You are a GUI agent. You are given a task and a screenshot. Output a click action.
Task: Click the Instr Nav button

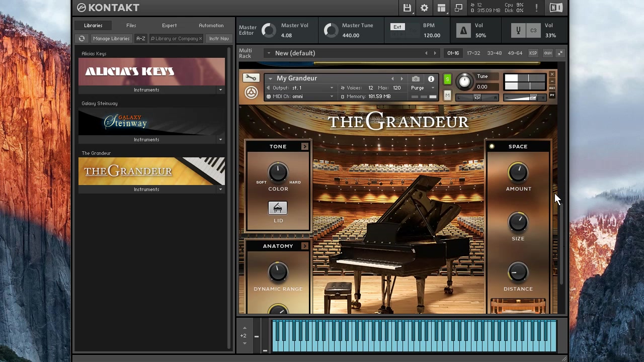(x=219, y=38)
